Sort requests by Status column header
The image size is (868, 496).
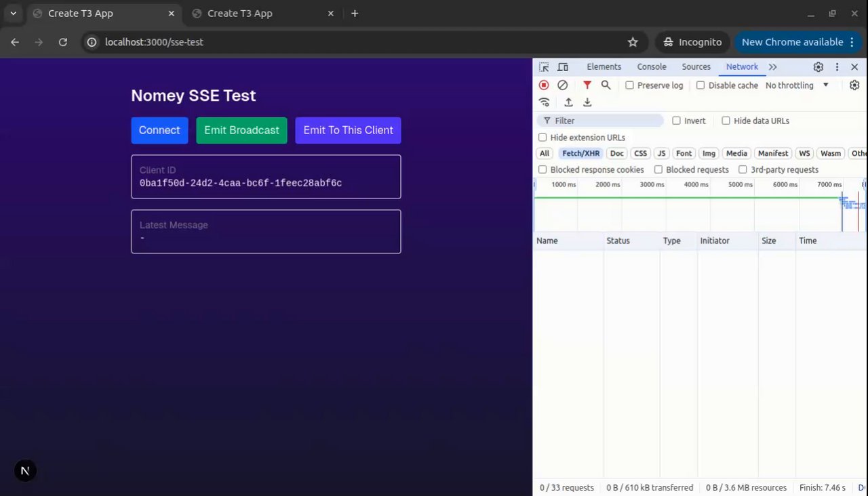631,241
